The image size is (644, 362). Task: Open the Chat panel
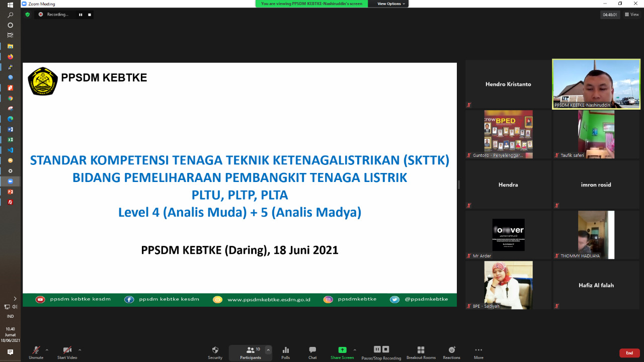tap(312, 352)
